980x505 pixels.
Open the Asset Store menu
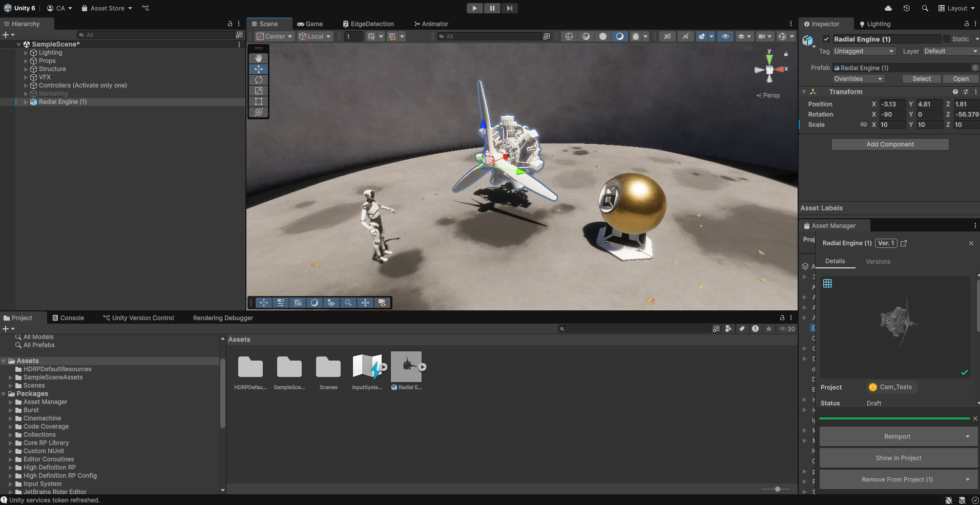coord(107,8)
